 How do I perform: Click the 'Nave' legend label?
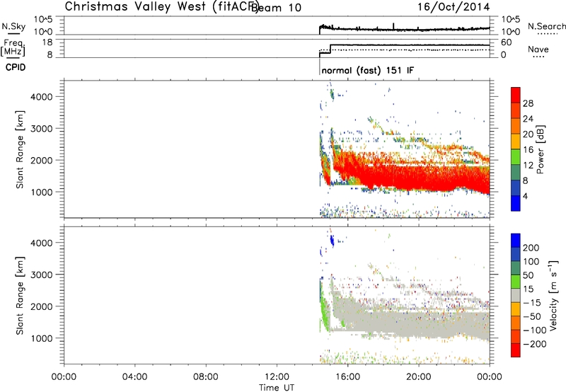click(x=538, y=50)
